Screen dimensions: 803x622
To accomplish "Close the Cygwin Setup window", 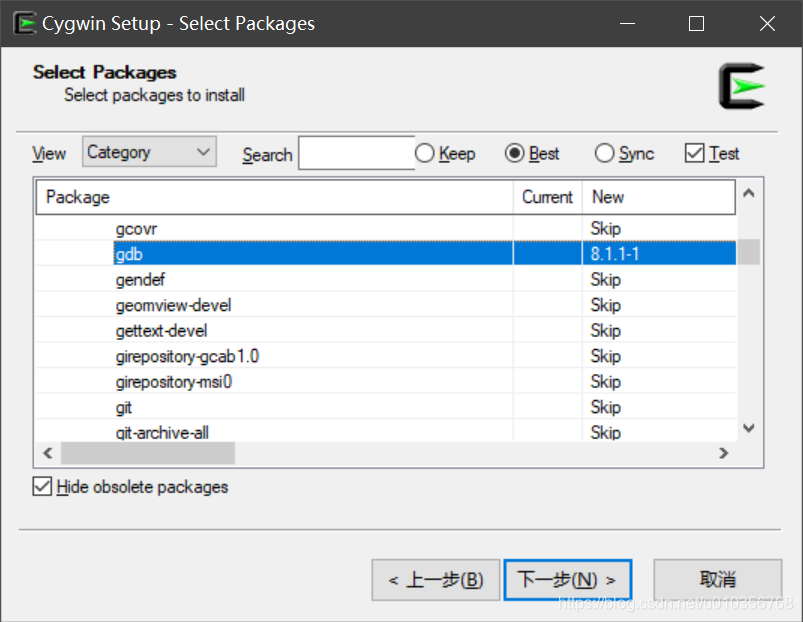I will 767,24.
